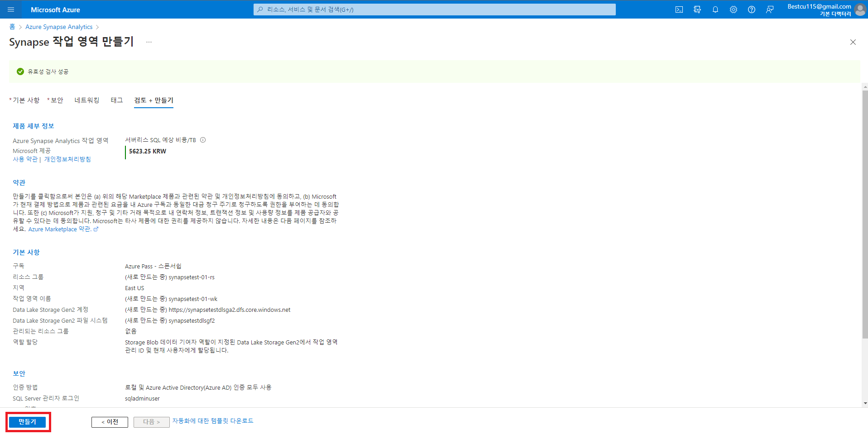This screenshot has width=868, height=439.
Task: Select the Azure Pass - 스폰서쉽 subscription value
Action: tap(153, 266)
